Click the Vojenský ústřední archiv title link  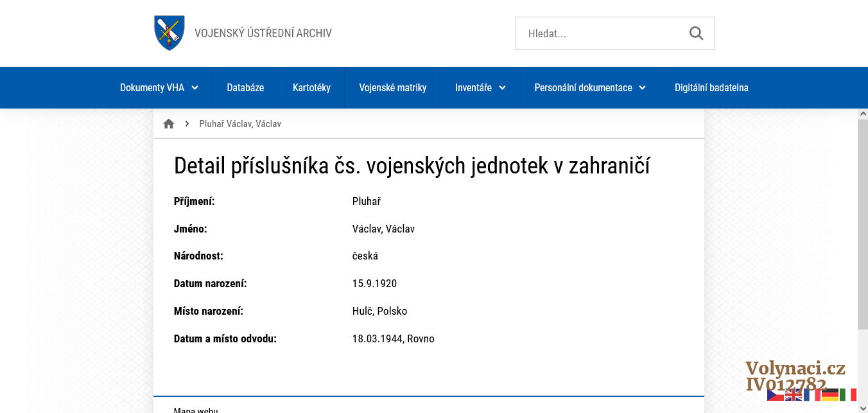[x=263, y=33]
